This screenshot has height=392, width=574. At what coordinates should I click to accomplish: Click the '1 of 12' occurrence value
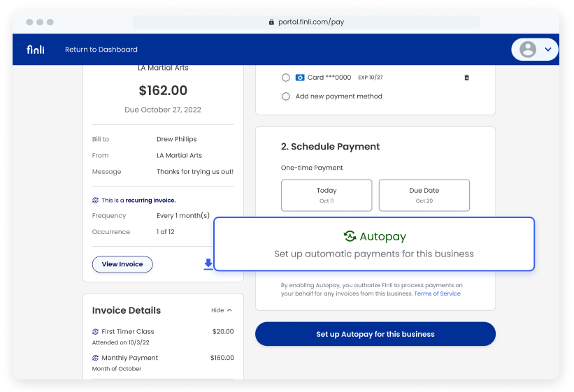(x=166, y=232)
